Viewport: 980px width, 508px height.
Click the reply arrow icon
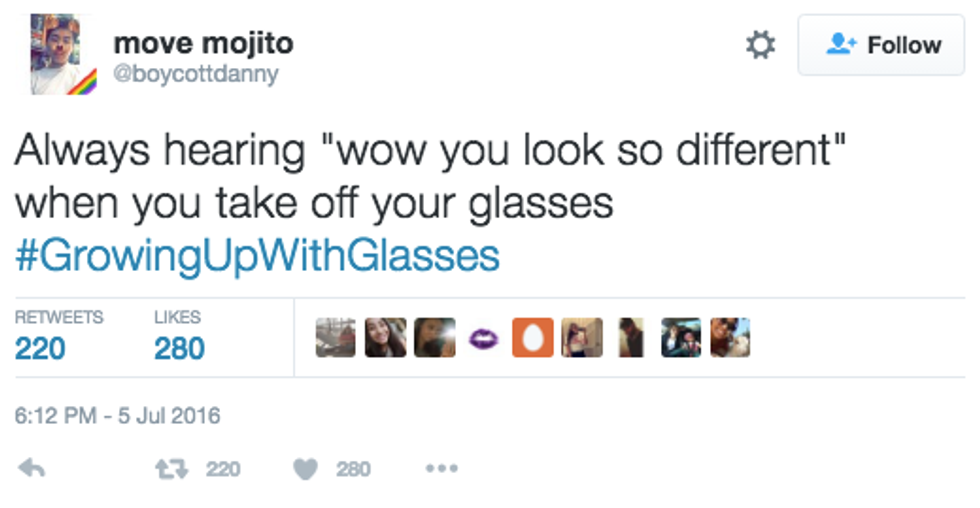click(x=32, y=468)
